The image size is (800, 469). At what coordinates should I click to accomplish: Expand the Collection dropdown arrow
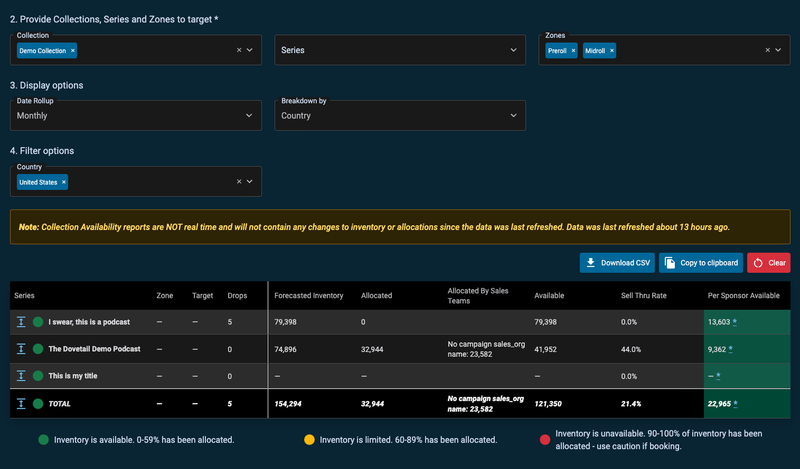249,50
